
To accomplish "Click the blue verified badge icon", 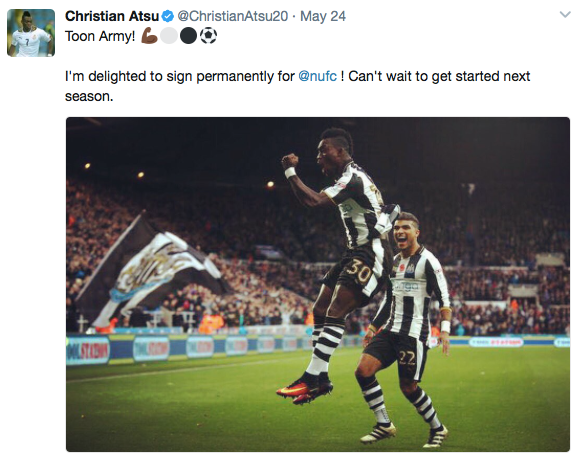I will tap(168, 16).
